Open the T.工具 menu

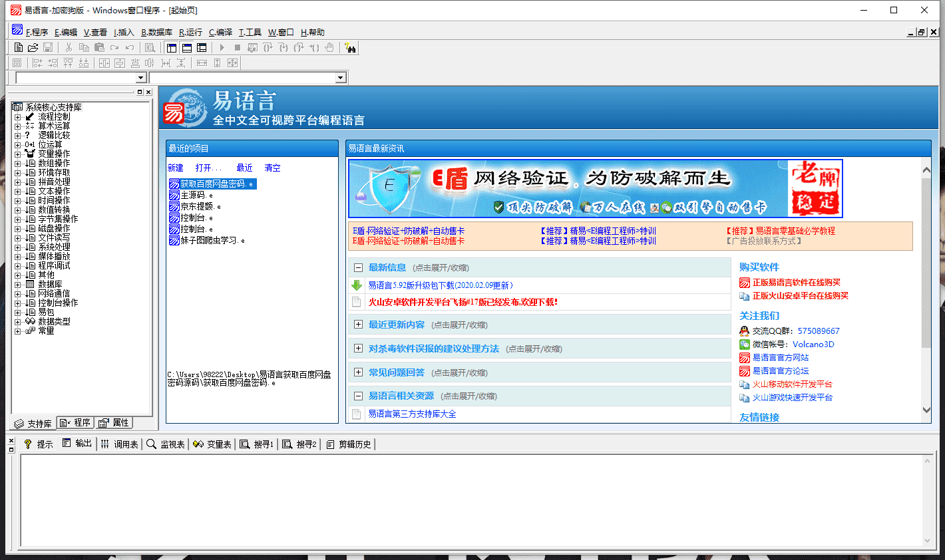click(x=250, y=32)
